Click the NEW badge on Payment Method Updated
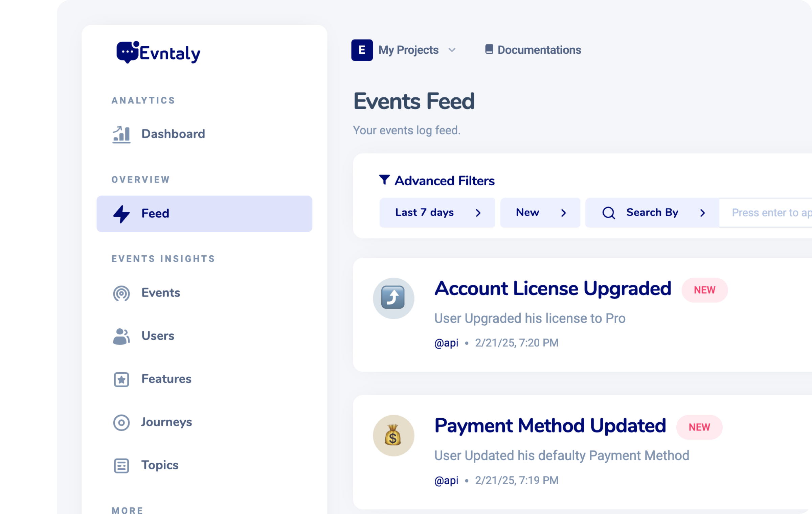The width and height of the screenshot is (812, 514). point(699,427)
